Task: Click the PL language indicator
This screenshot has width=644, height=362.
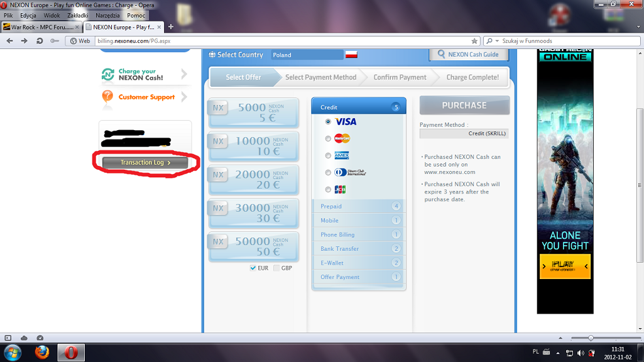Action: (x=535, y=352)
